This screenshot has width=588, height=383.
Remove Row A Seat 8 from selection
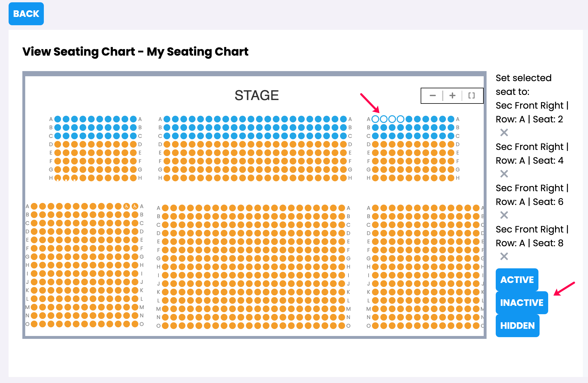click(x=504, y=256)
